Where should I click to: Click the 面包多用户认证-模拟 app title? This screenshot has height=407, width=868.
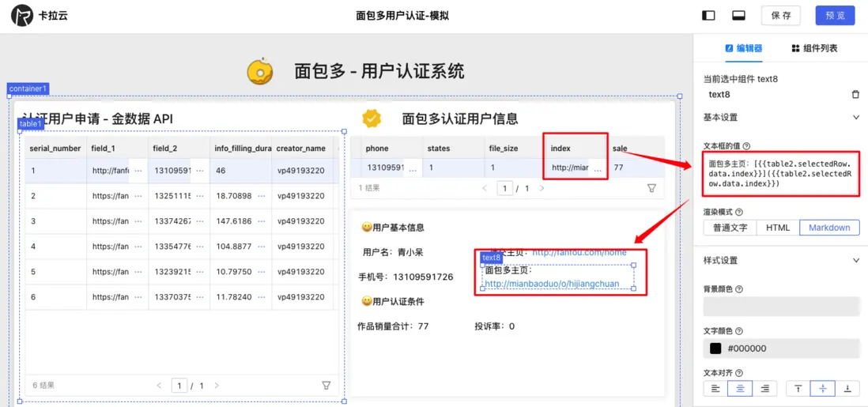pyautogui.click(x=402, y=16)
